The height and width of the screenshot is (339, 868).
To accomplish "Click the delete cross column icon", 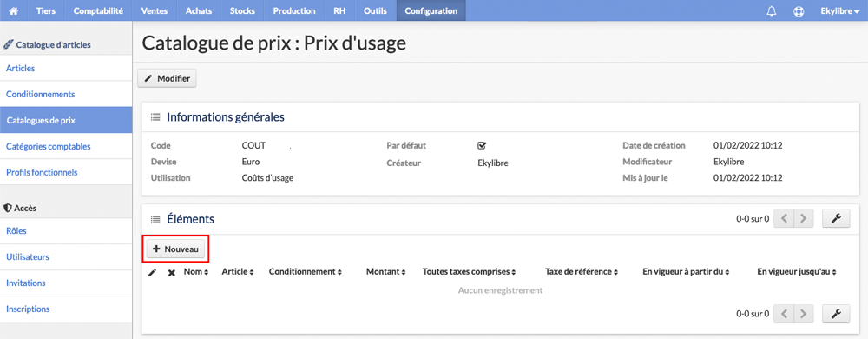I will pyautogui.click(x=172, y=273).
